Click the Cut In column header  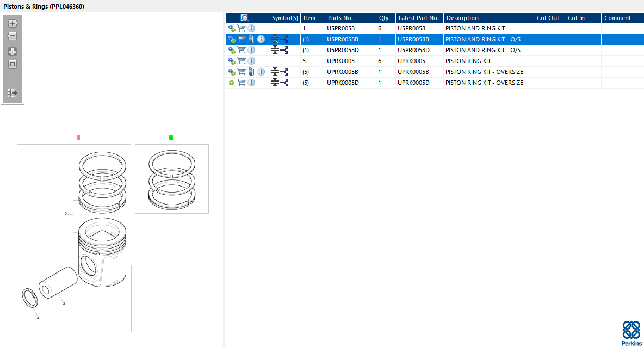(x=583, y=18)
